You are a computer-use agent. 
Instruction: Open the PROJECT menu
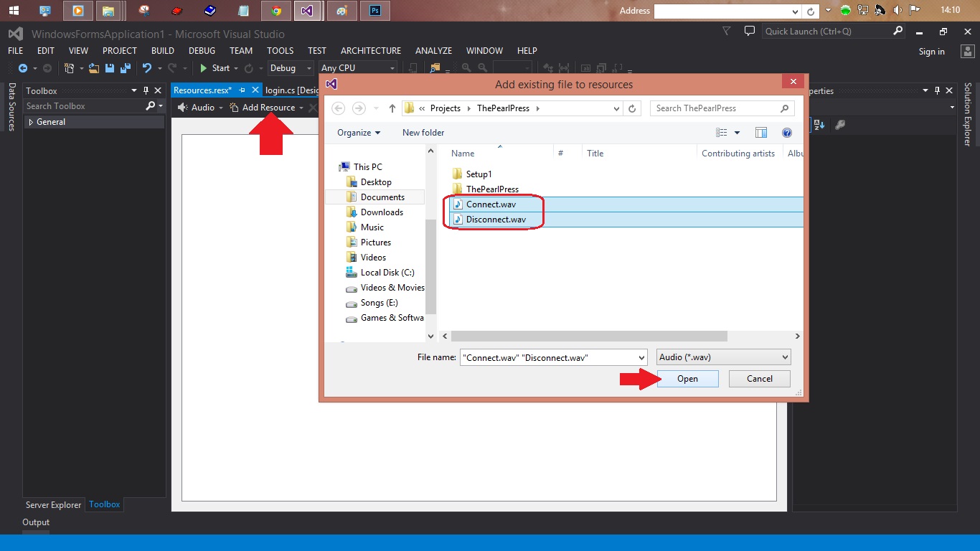point(120,51)
